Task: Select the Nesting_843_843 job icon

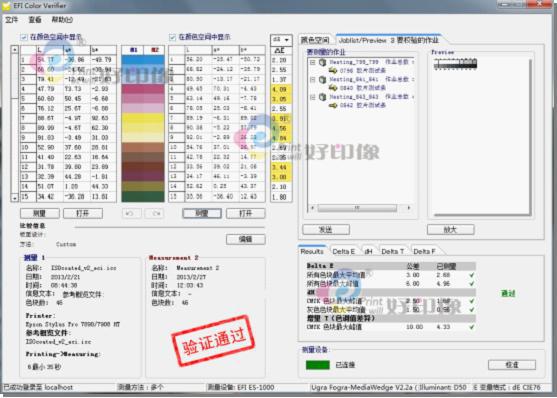Action: (322, 97)
